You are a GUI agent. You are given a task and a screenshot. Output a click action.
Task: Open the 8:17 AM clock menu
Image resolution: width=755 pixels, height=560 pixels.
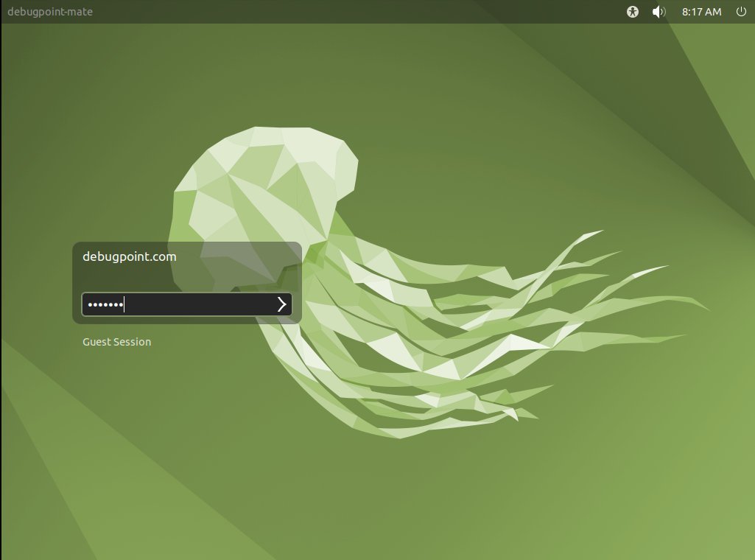[x=701, y=12]
